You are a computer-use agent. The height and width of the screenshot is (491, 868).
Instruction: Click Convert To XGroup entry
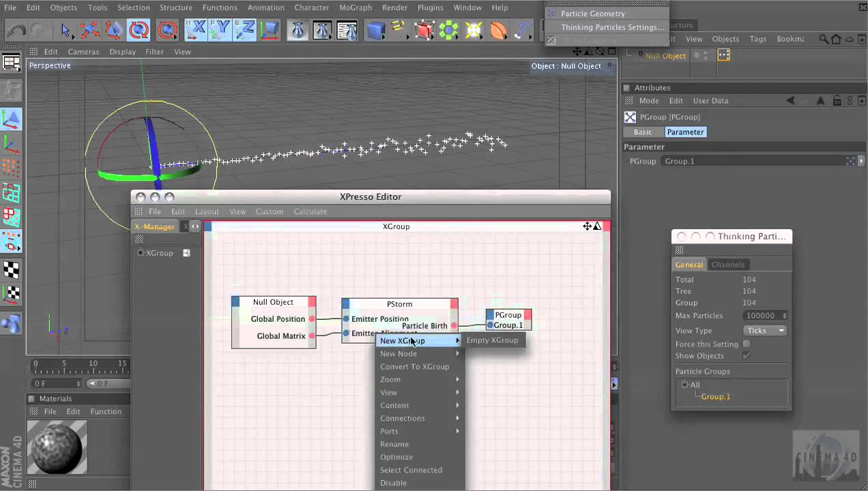420,367
